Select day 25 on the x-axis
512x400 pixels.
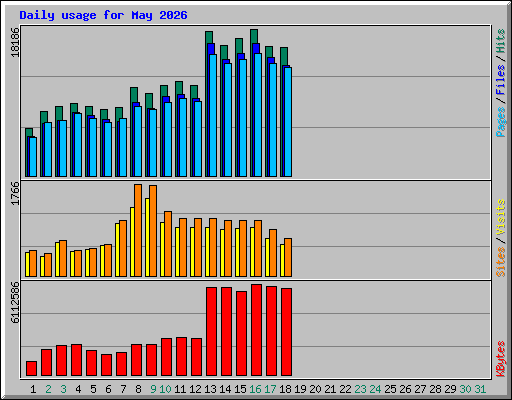coord(390,389)
